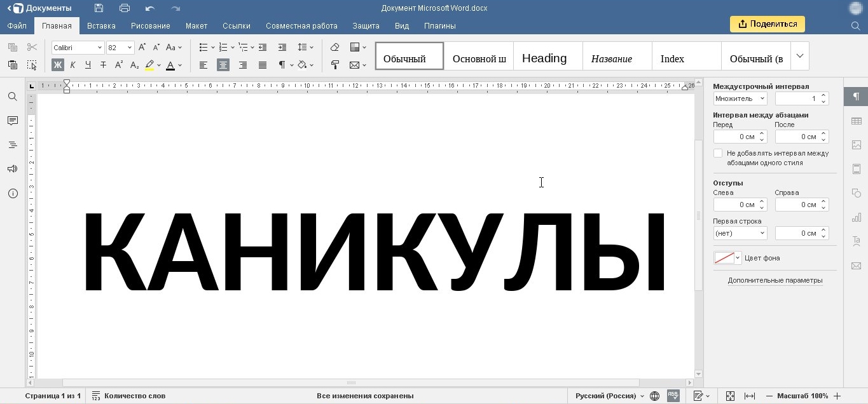Apply superscript formatting
The width and height of the screenshot is (868, 404).
pos(118,65)
